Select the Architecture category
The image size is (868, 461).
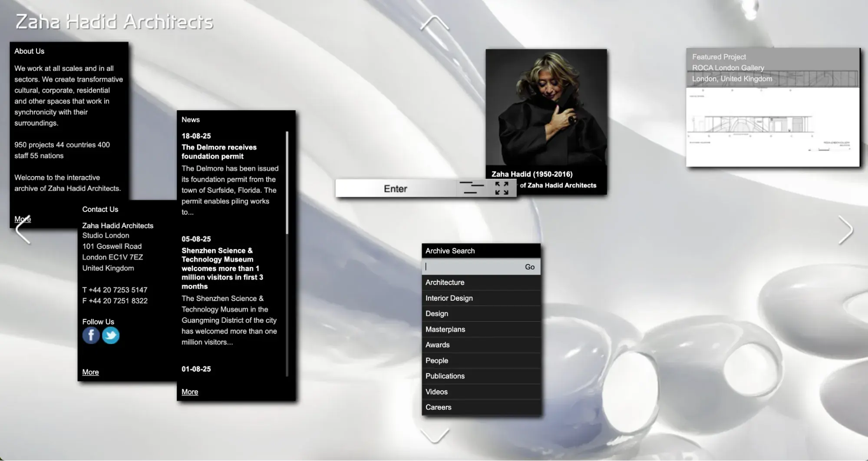[444, 282]
